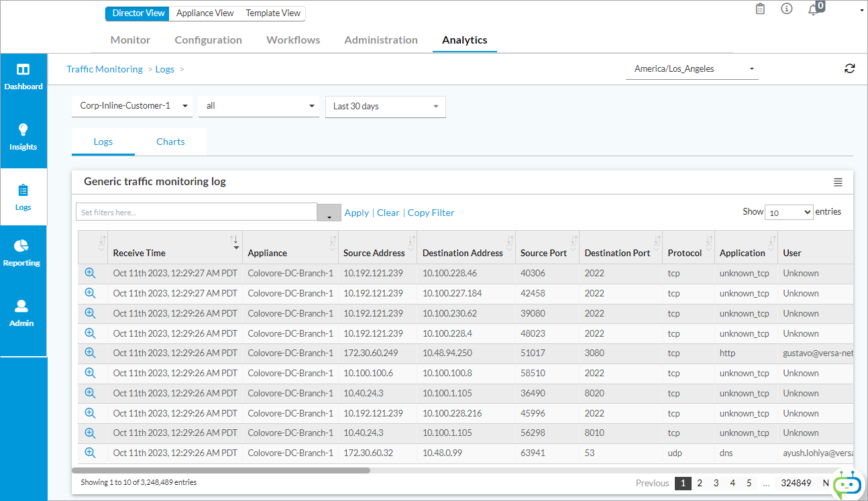The height and width of the screenshot is (501, 868).
Task: Open the Last 30 days time range dropdown
Action: click(x=385, y=106)
